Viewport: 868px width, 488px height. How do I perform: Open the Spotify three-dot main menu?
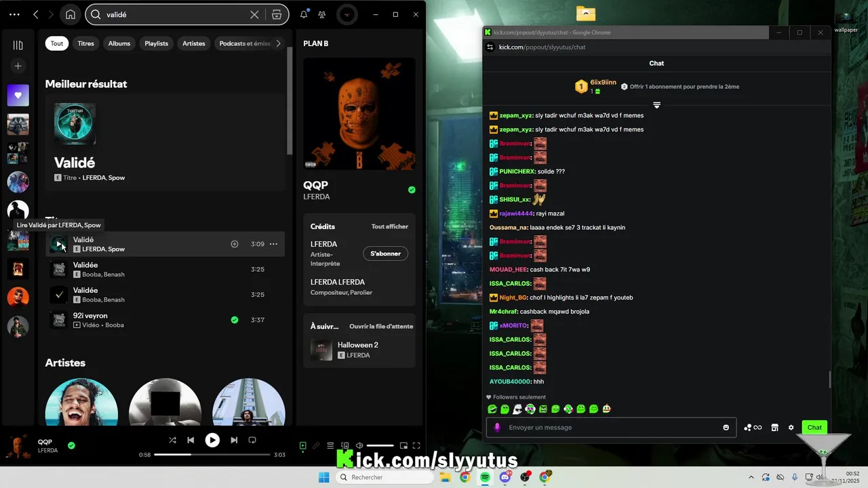pos(14,14)
